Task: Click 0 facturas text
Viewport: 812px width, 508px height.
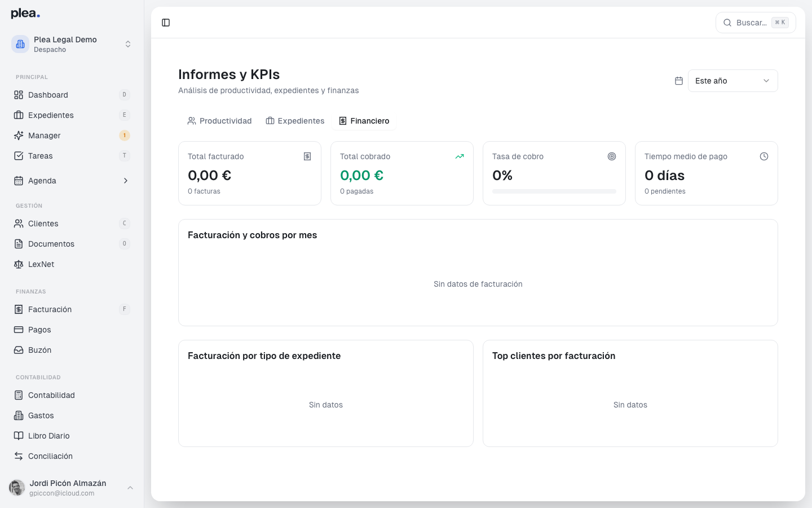Action: [x=204, y=191]
